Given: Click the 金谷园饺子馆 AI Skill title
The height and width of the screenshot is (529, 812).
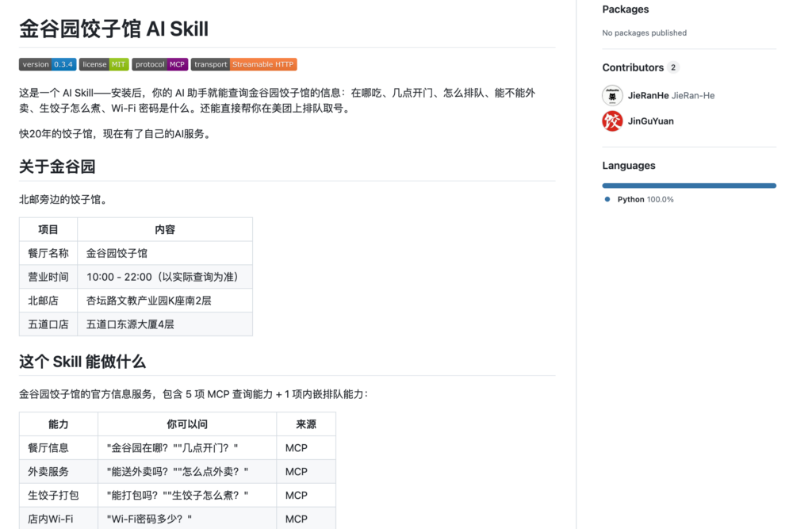Looking at the screenshot, I should pyautogui.click(x=113, y=29).
